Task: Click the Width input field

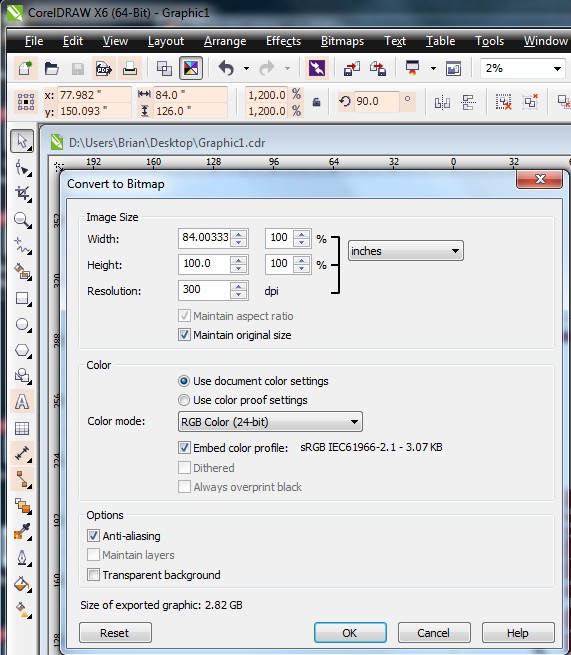Action: point(205,238)
